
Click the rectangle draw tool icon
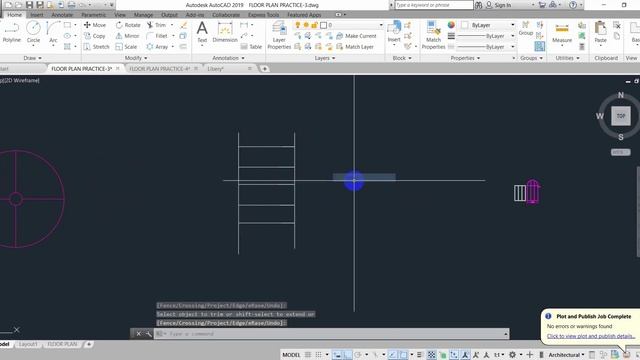tap(67, 25)
